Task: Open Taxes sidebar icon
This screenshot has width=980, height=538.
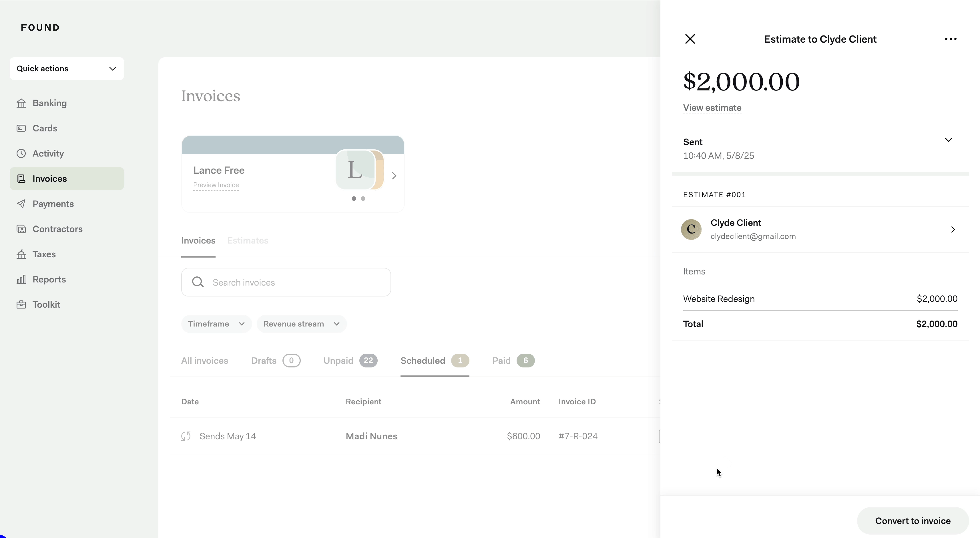Action: (x=21, y=254)
